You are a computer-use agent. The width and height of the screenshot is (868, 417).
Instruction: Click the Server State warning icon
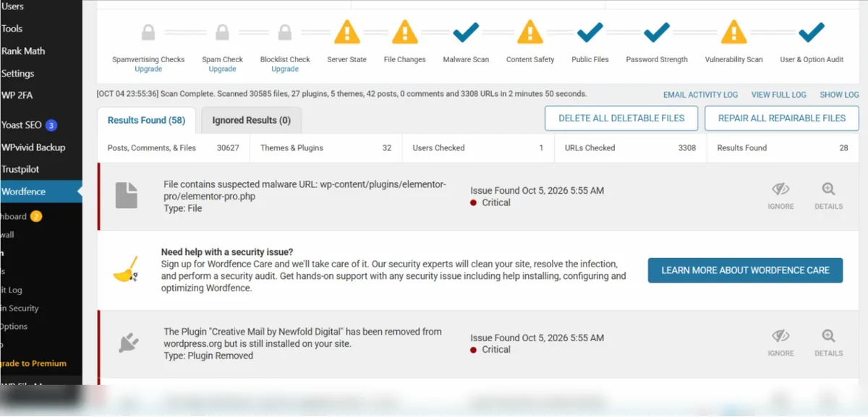[347, 32]
